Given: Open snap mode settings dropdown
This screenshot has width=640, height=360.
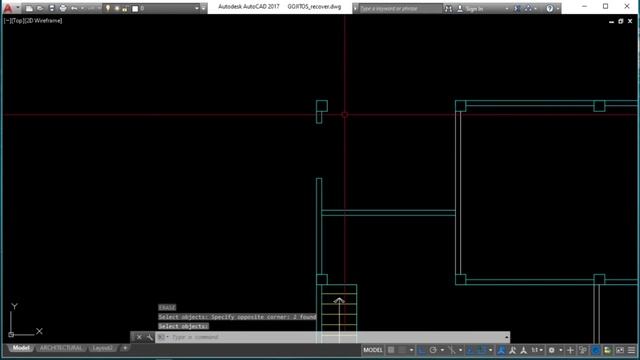Looking at the screenshot, I should 411,350.
